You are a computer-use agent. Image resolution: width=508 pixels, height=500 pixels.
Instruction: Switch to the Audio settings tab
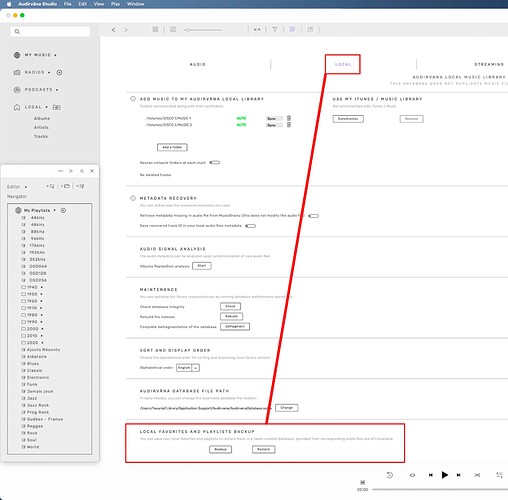[198, 64]
